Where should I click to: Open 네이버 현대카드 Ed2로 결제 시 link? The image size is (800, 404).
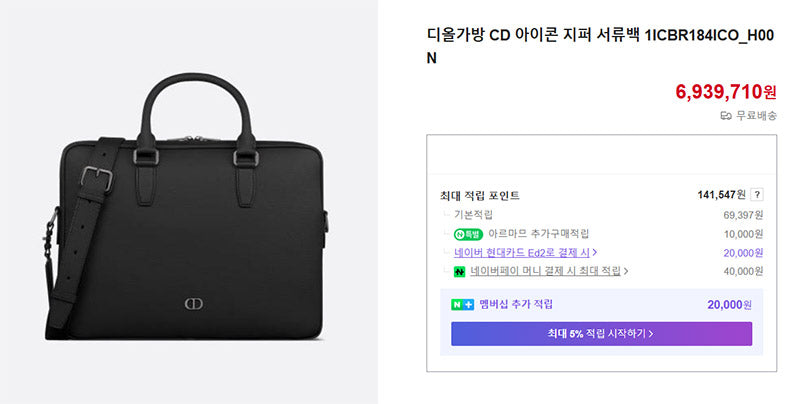click(x=522, y=252)
